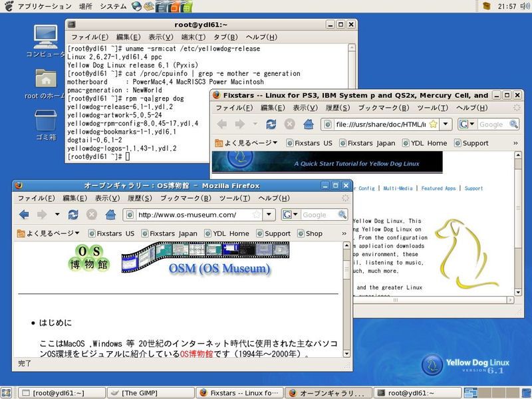This screenshot has height=399, width=532.
Task: Click the GNOME foot icon in the top panel
Action: click(9, 6)
